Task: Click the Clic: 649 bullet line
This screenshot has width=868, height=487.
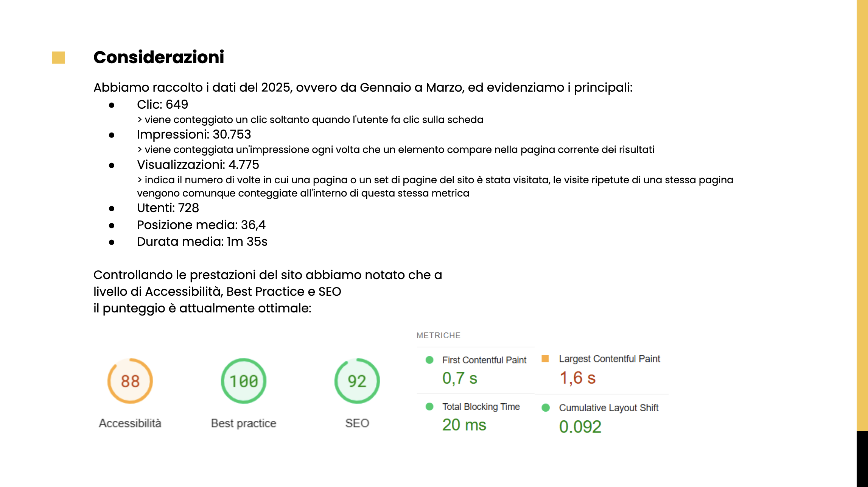Action: (162, 104)
